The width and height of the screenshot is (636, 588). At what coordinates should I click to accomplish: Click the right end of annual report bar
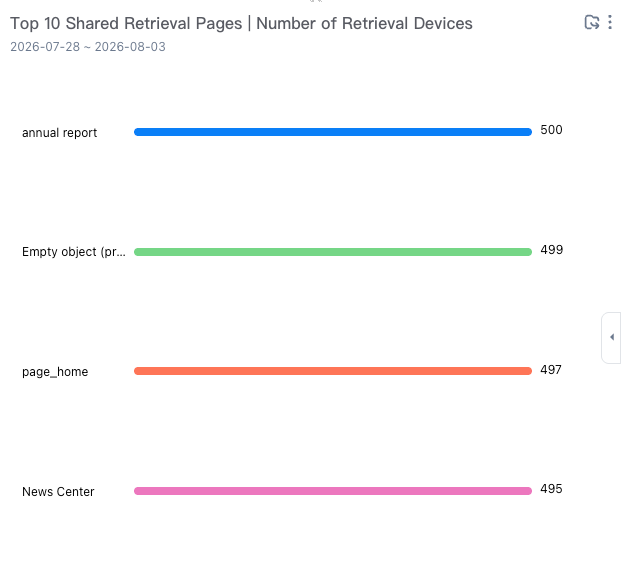(x=528, y=132)
